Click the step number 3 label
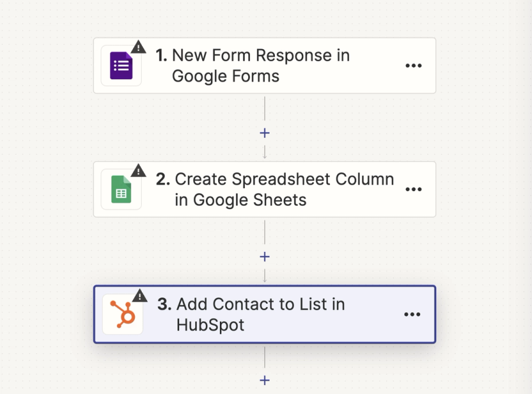Image resolution: width=532 pixels, height=394 pixels. click(164, 303)
